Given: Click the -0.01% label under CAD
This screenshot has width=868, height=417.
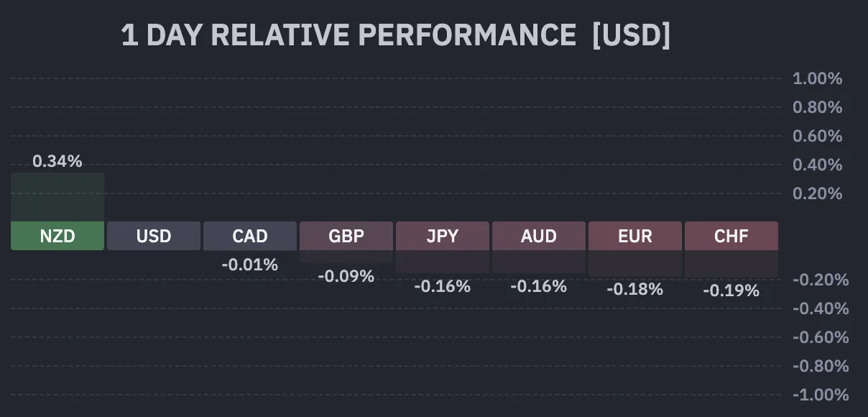Looking at the screenshot, I should coord(249,265).
